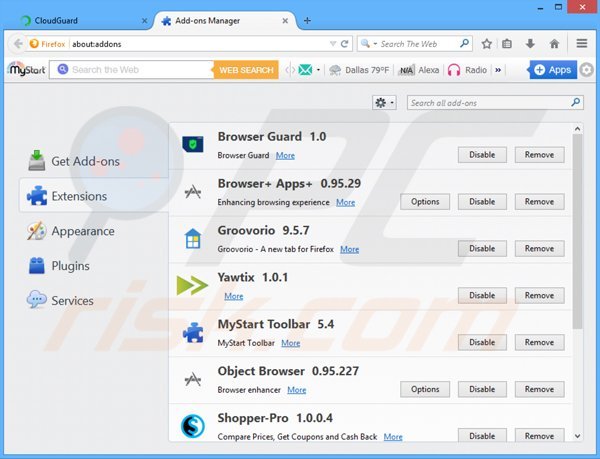Click the Yawtix green arrows icon
600x459 pixels.
[x=192, y=285]
